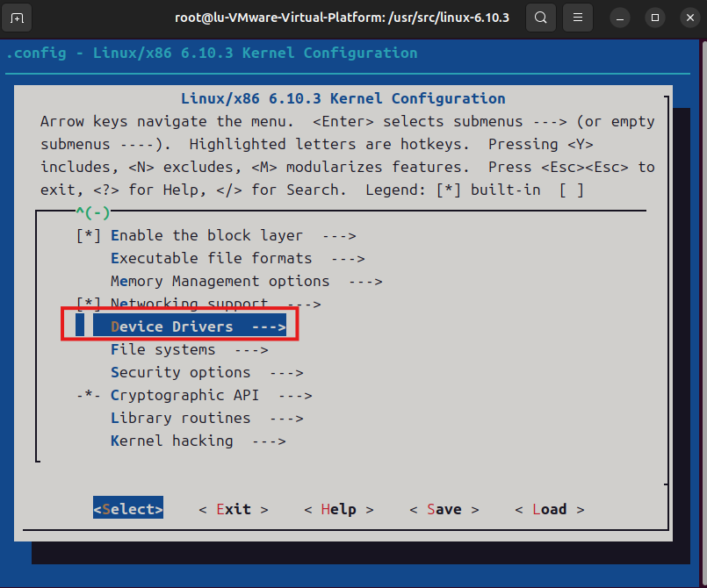Click the terminal search magnifier icon
The image size is (707, 588).
pos(541,18)
